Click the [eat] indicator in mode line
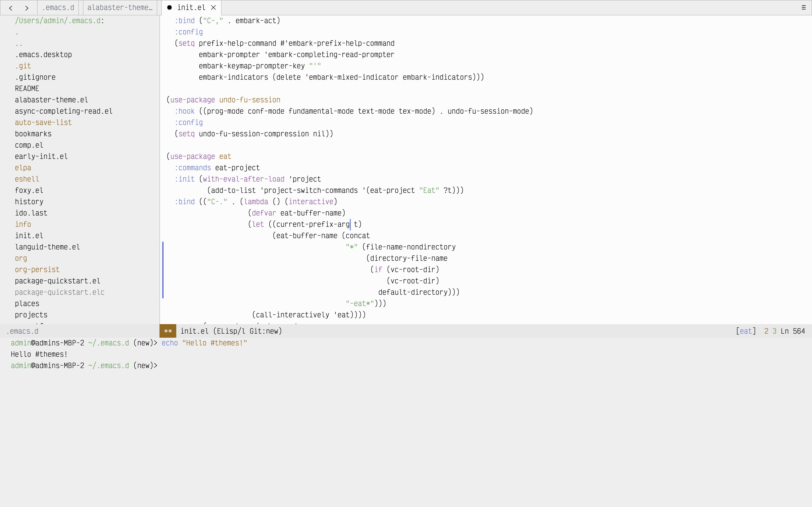Viewport: 812px width, 507px height. (x=746, y=331)
